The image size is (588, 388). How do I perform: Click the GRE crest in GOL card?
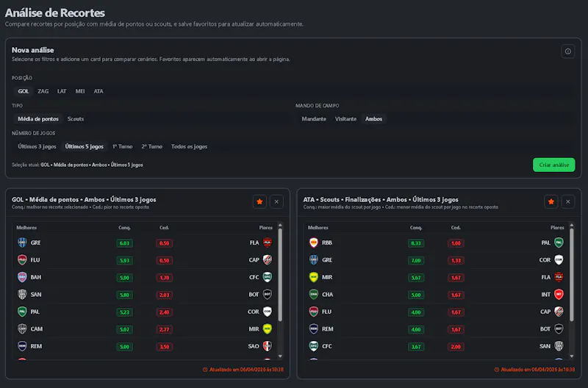coord(22,242)
